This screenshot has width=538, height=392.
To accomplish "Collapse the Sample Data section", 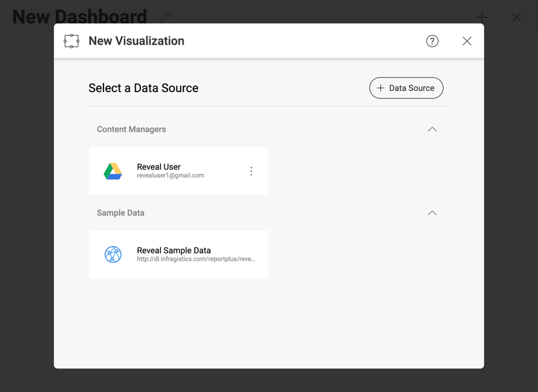I will [432, 213].
